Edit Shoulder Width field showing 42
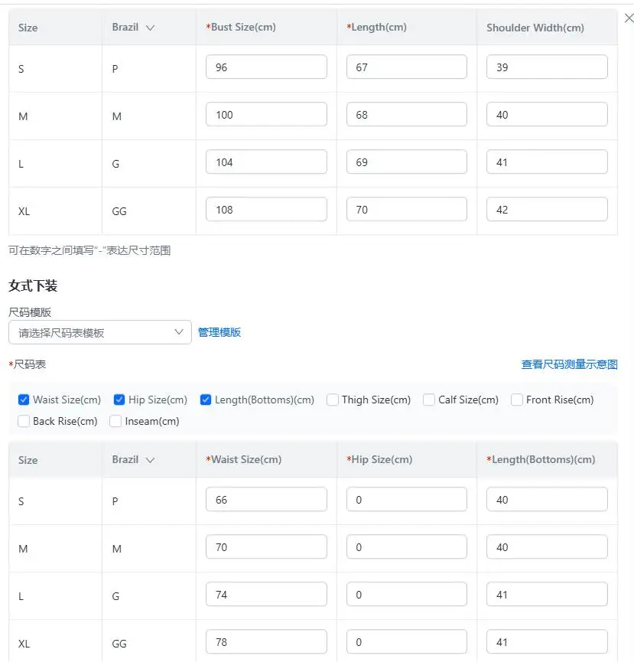 [x=547, y=210]
